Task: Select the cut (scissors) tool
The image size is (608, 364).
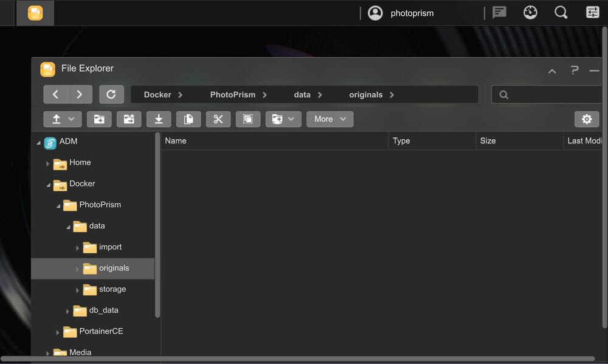Action: point(218,118)
